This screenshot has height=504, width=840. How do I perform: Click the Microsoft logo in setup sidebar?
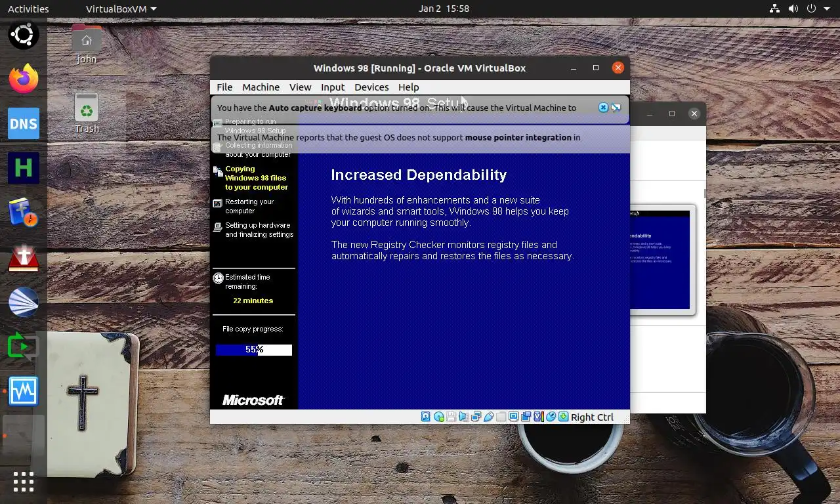tap(253, 400)
